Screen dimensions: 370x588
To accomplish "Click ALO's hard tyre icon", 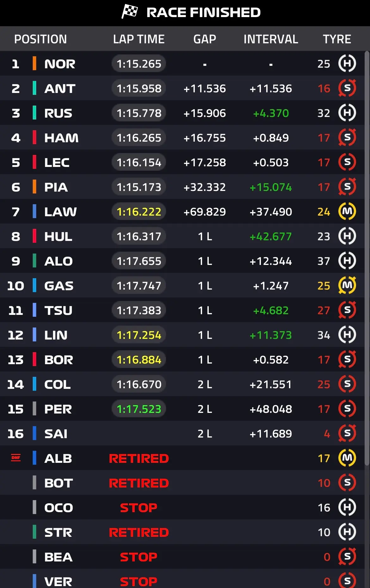I will [347, 261].
